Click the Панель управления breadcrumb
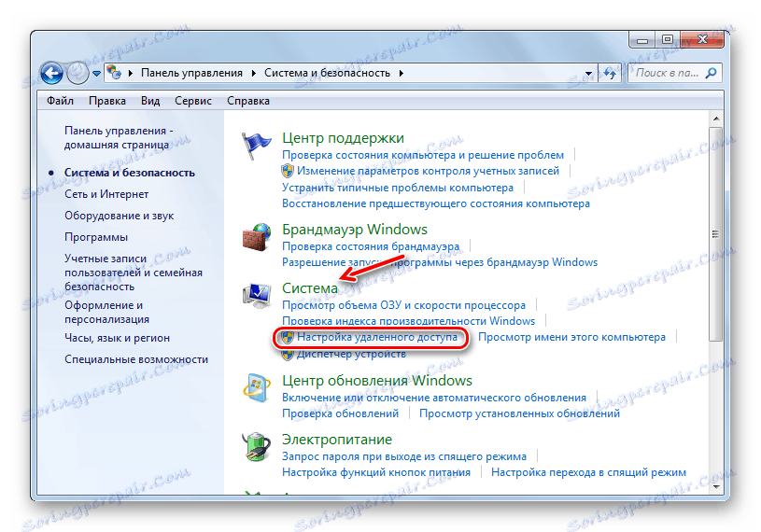This screenshot has height=532, width=761. [x=191, y=73]
